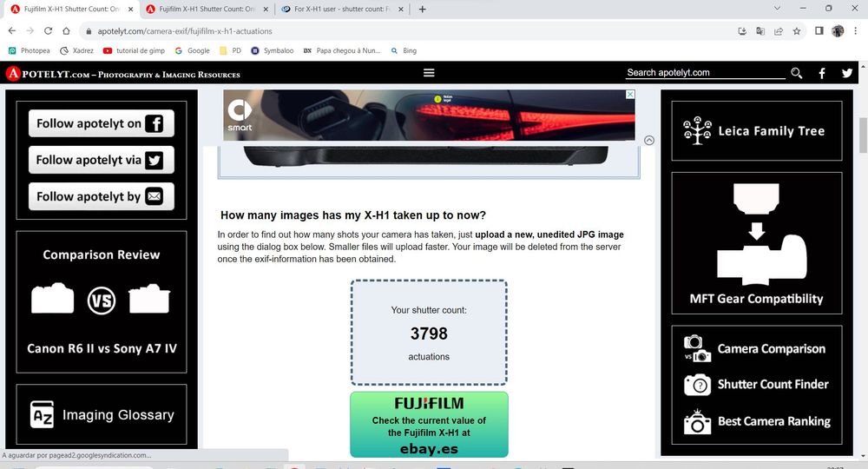
Task: Open Camera Comparison link
Action: (x=771, y=349)
